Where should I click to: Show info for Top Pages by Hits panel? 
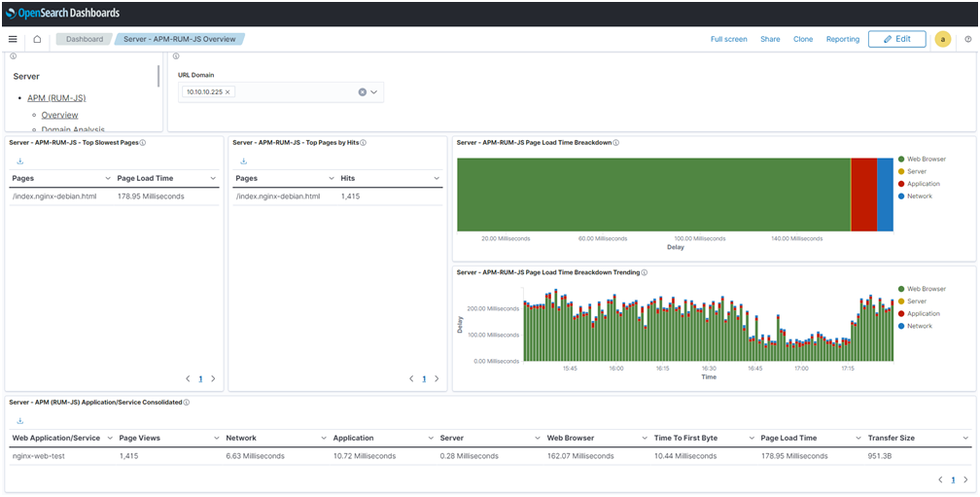pos(364,143)
